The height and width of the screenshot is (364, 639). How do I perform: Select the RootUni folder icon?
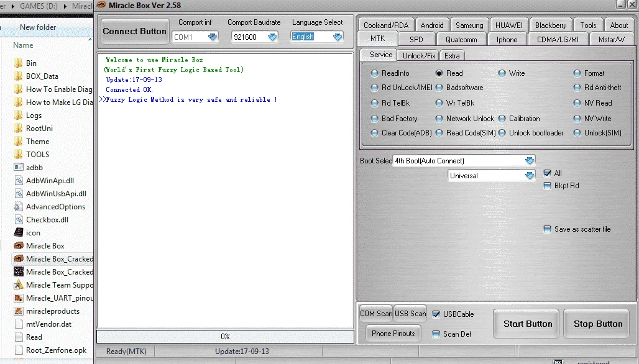pyautogui.click(x=19, y=128)
